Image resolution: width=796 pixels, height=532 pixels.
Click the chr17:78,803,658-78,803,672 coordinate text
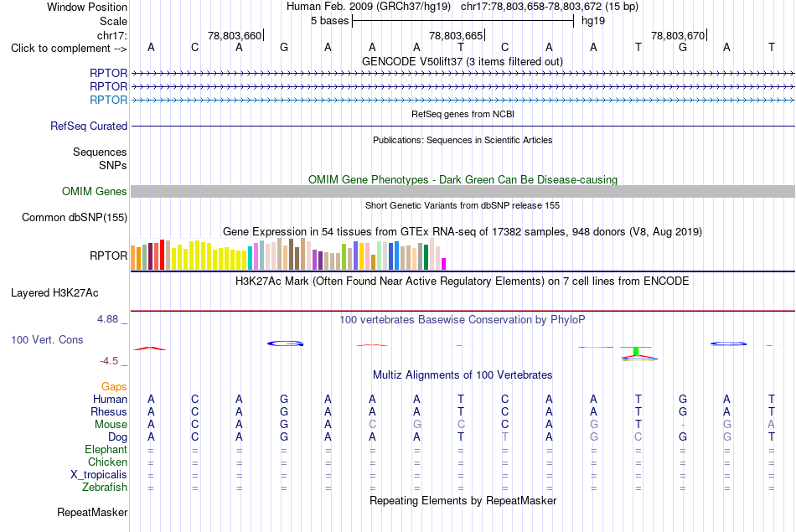pyautogui.click(x=531, y=7)
